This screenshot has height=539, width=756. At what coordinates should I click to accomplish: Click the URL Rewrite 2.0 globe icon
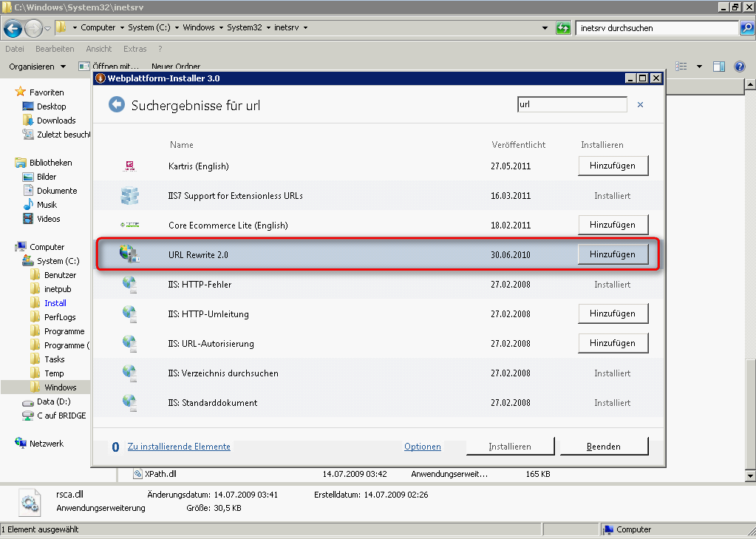tap(130, 254)
